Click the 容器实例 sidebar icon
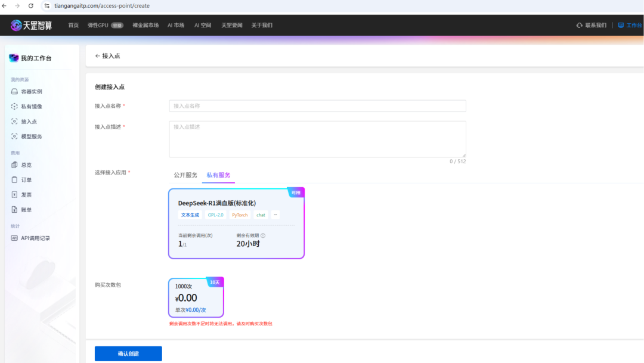Screen dimensions: 644x363 14,92
